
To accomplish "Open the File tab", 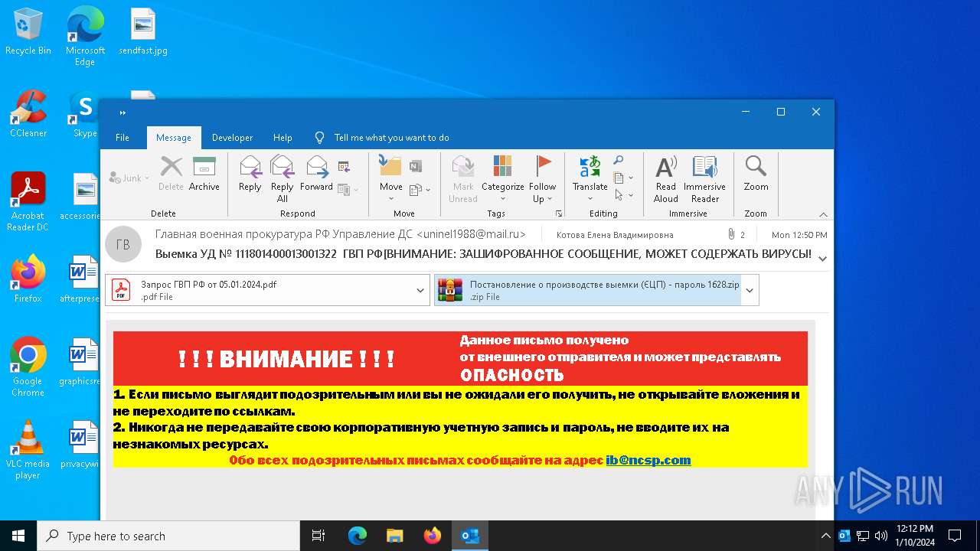I will pyautogui.click(x=122, y=138).
